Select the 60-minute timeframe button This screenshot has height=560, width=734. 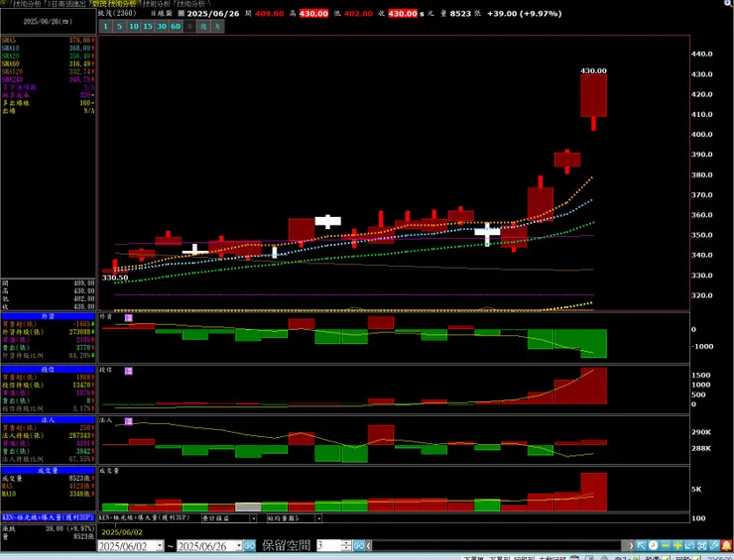[x=176, y=26]
